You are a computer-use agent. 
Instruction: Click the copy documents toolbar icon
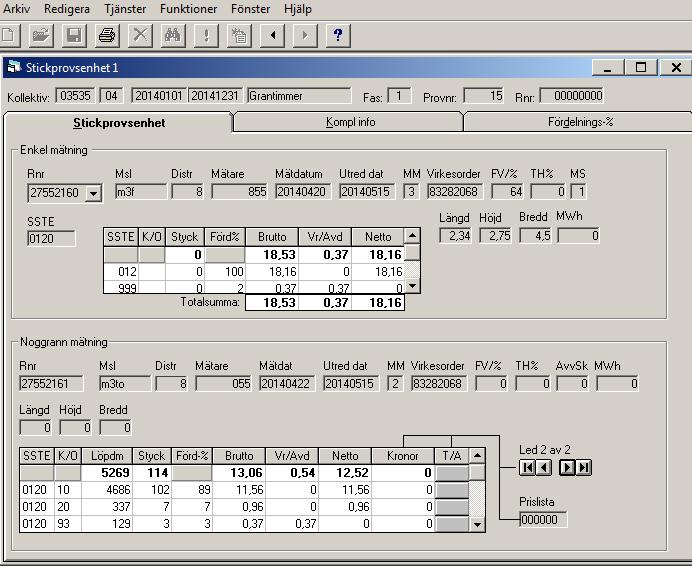[239, 35]
